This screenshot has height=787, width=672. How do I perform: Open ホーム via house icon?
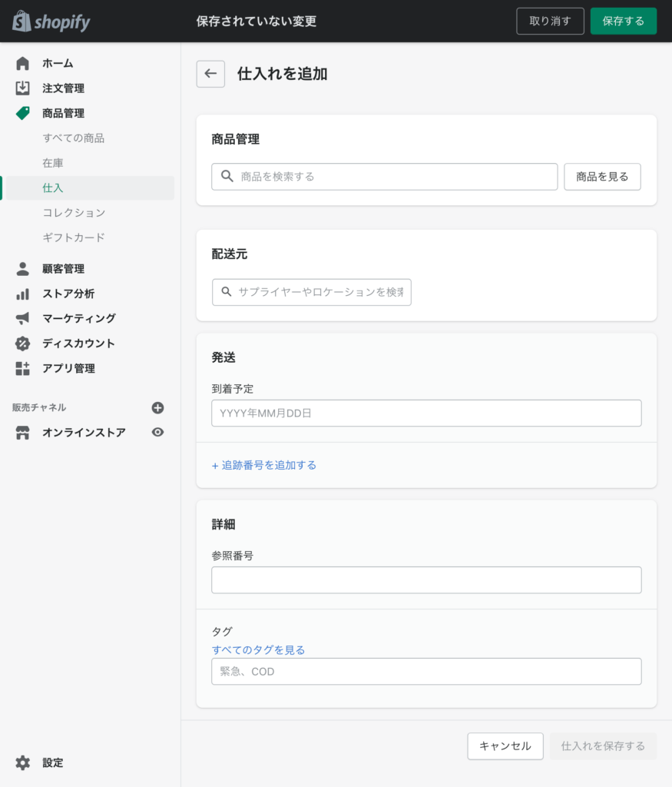pyautogui.click(x=22, y=63)
